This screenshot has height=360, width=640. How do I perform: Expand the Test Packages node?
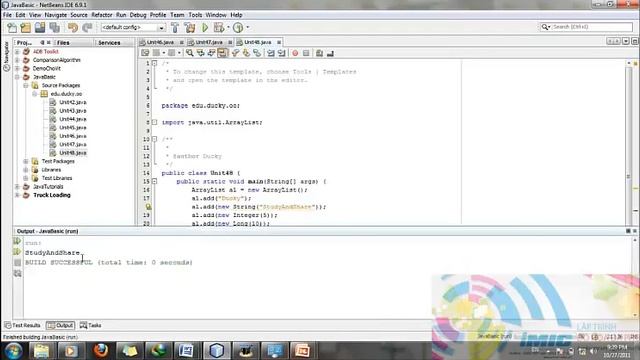(x=26, y=161)
